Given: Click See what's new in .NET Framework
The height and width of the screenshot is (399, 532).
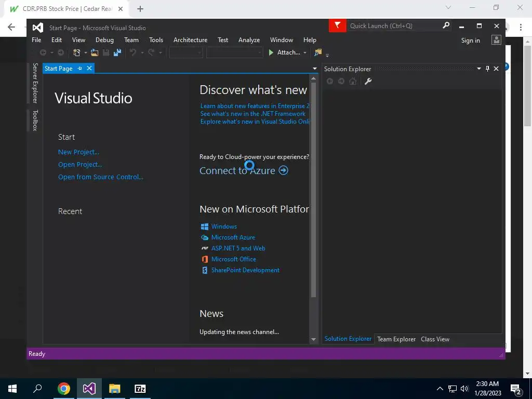Looking at the screenshot, I should pyautogui.click(x=253, y=114).
